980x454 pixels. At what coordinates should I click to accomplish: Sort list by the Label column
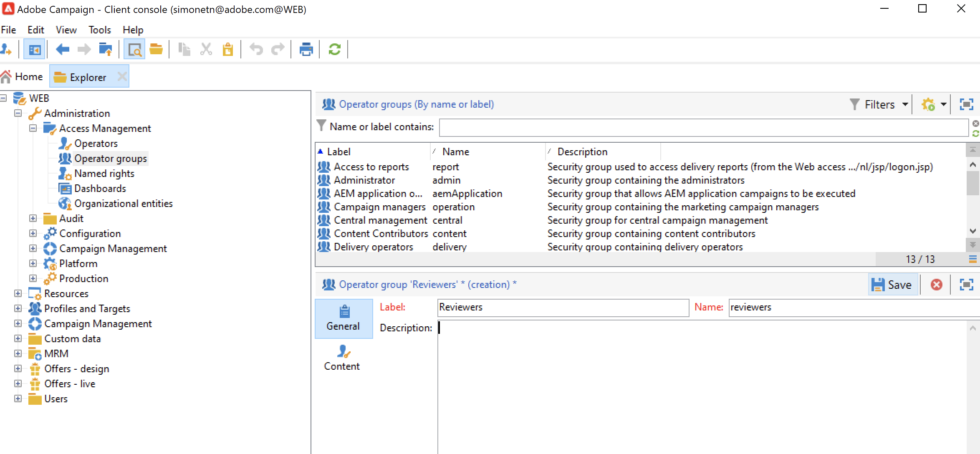(x=338, y=152)
